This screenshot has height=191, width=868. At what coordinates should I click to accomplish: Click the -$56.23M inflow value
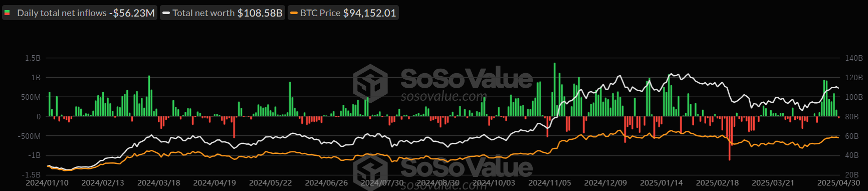(132, 13)
